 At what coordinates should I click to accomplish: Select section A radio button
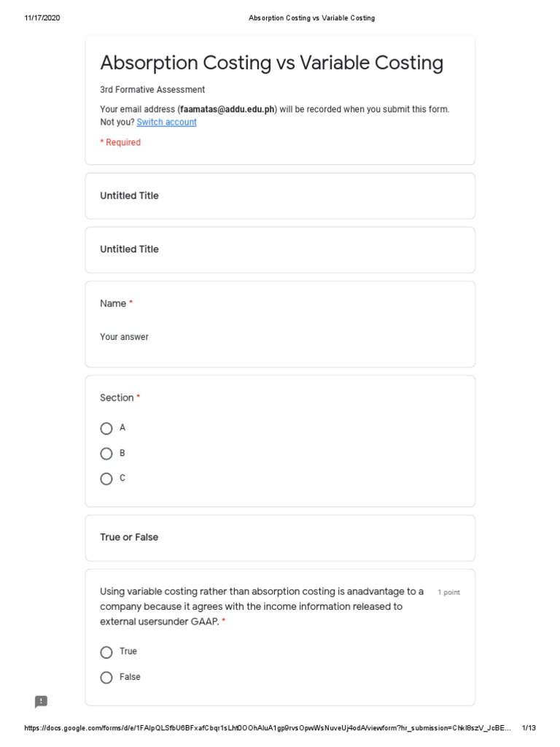pyautogui.click(x=106, y=428)
